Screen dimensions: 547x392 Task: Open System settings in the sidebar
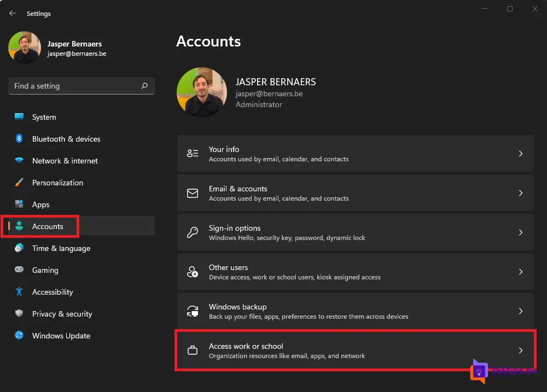tap(82, 117)
